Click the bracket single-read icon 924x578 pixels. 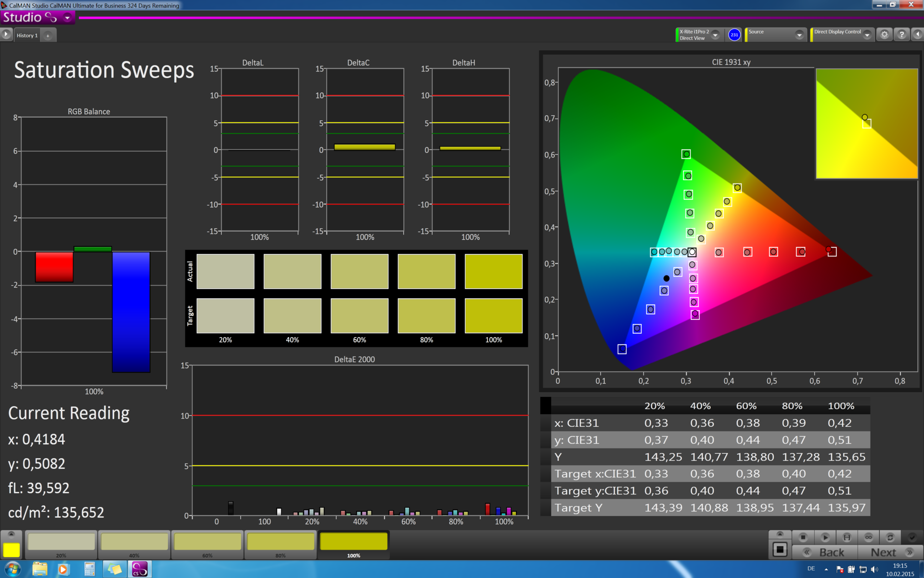847,537
